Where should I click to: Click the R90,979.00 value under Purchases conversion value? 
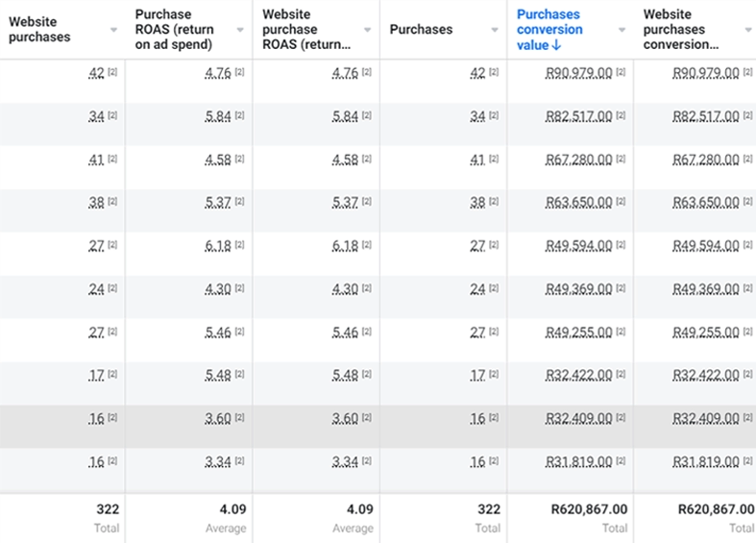coord(578,73)
